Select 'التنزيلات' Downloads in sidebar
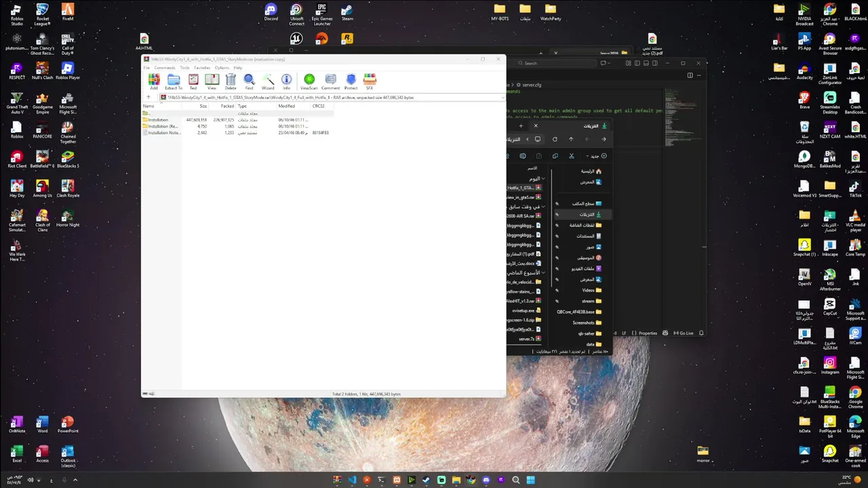Image resolution: width=868 pixels, height=488 pixels. pos(582,214)
